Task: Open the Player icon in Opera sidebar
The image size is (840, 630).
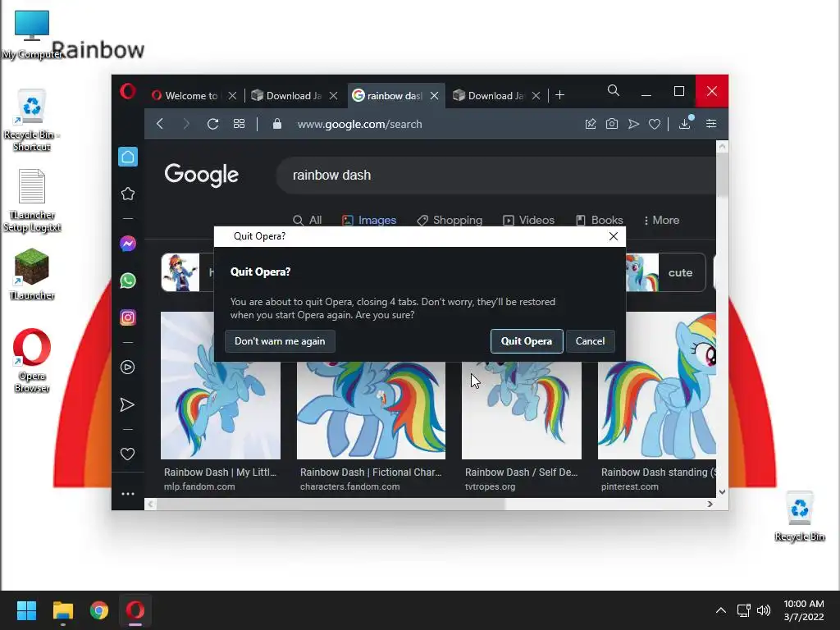Action: click(127, 367)
